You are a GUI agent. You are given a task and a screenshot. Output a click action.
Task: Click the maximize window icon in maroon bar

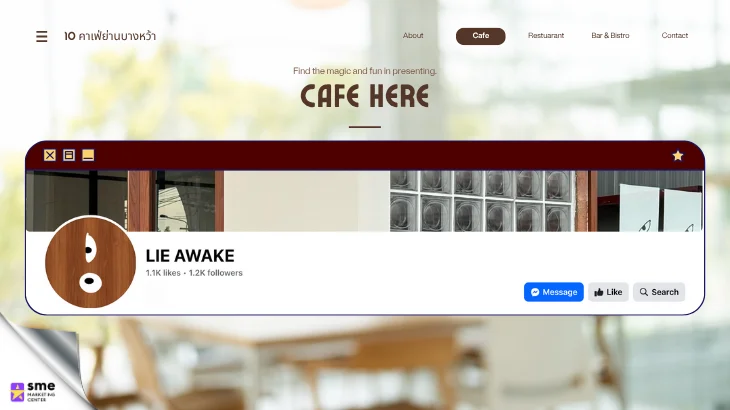point(69,155)
